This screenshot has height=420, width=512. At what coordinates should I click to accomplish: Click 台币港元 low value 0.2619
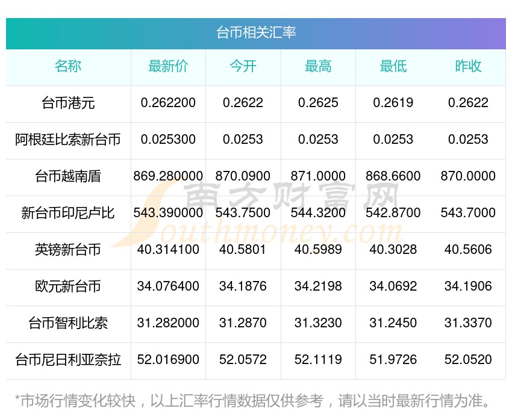[x=393, y=103]
